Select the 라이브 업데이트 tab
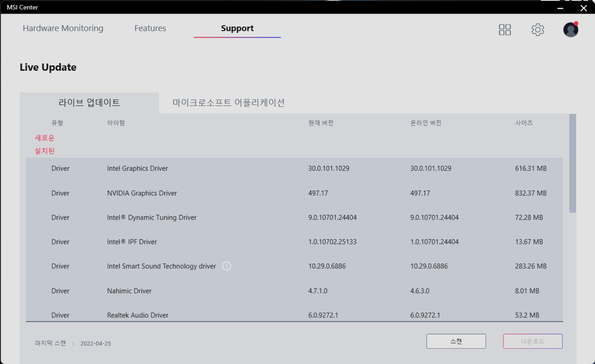This screenshot has width=595, height=364. tap(89, 103)
